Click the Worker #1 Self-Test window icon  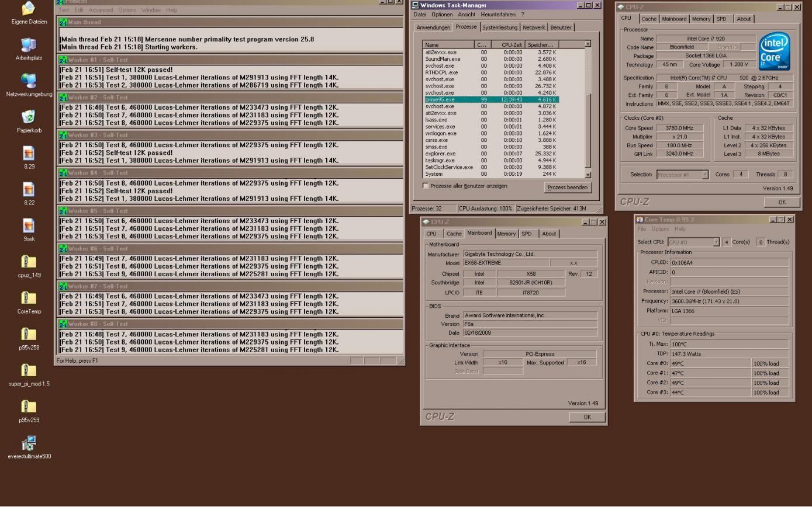pyautogui.click(x=63, y=60)
